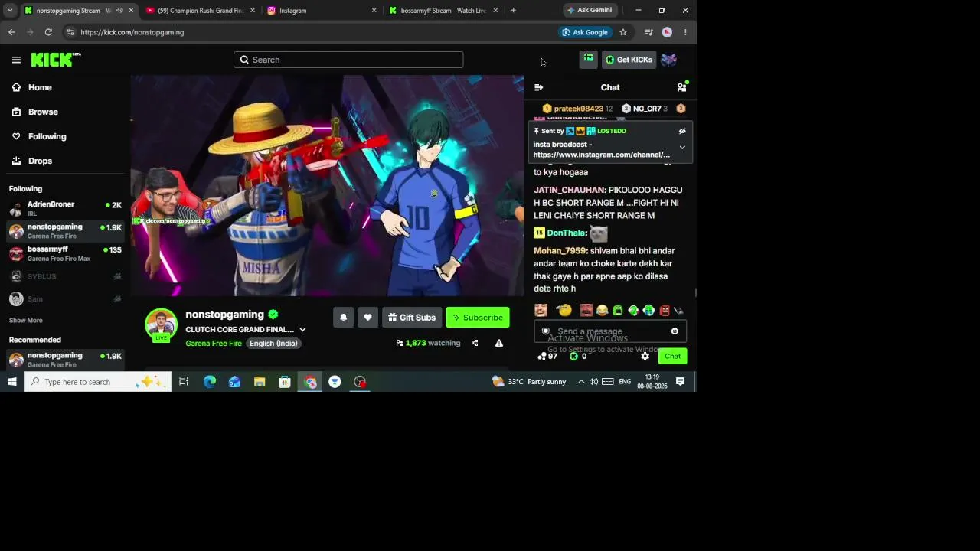The image size is (980, 551).
Task: Click the chat identity shield icon
Action: click(x=546, y=331)
